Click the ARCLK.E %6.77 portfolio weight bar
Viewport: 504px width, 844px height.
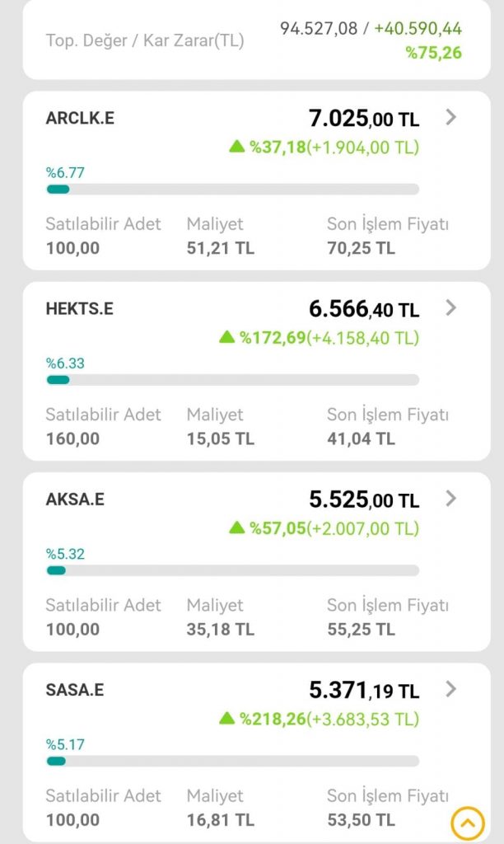pos(232,190)
